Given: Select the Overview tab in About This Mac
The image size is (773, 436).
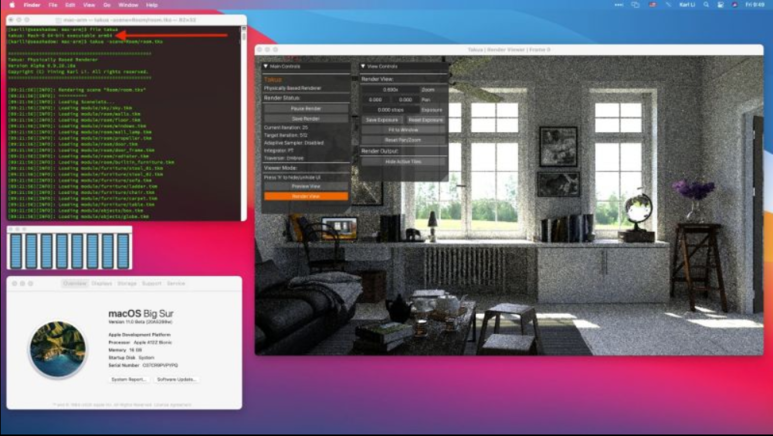Looking at the screenshot, I should 74,284.
